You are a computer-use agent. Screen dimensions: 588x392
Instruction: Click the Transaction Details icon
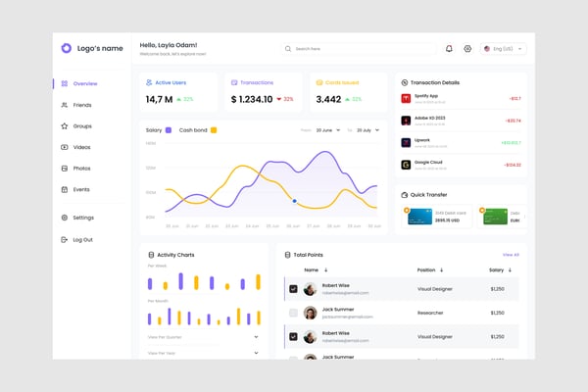pyautogui.click(x=404, y=82)
